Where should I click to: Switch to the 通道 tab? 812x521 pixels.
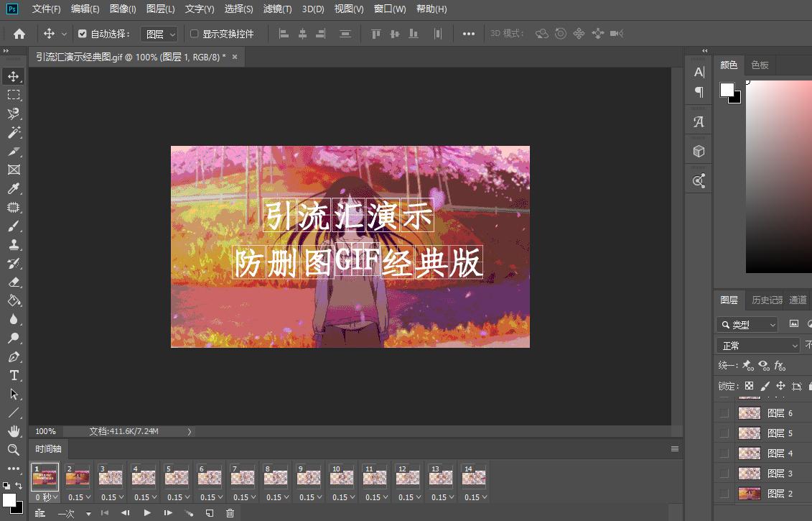pos(798,300)
